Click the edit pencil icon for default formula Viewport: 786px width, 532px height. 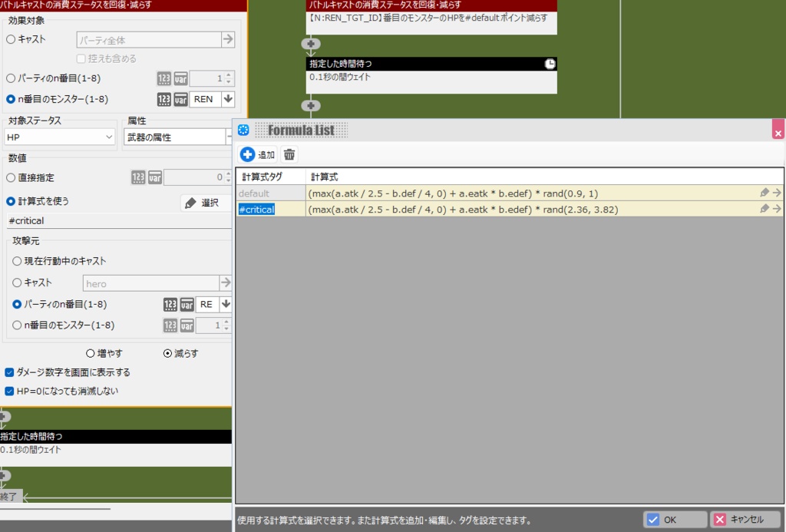(x=765, y=193)
